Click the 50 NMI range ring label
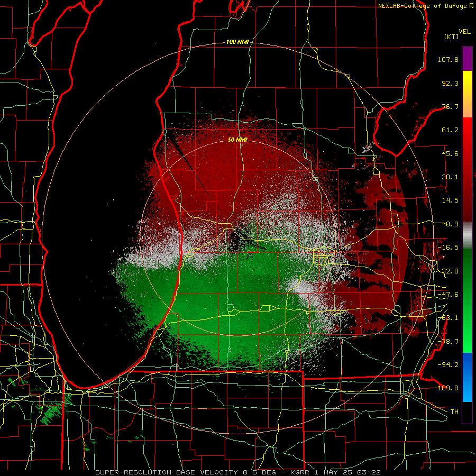The height and width of the screenshot is (476, 476). [x=237, y=140]
